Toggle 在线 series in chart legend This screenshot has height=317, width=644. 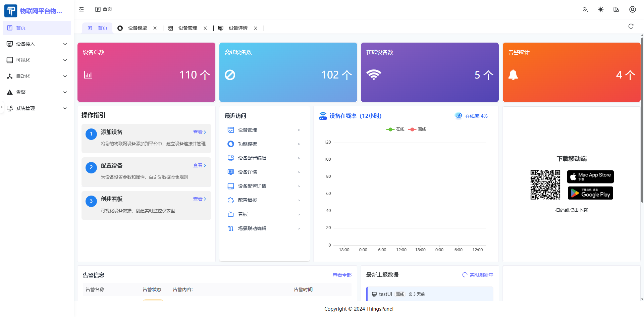click(395, 129)
